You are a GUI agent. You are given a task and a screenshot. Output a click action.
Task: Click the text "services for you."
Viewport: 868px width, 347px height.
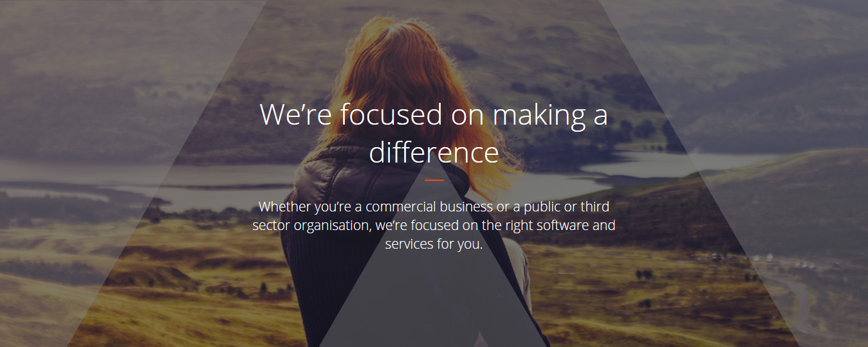tap(434, 244)
